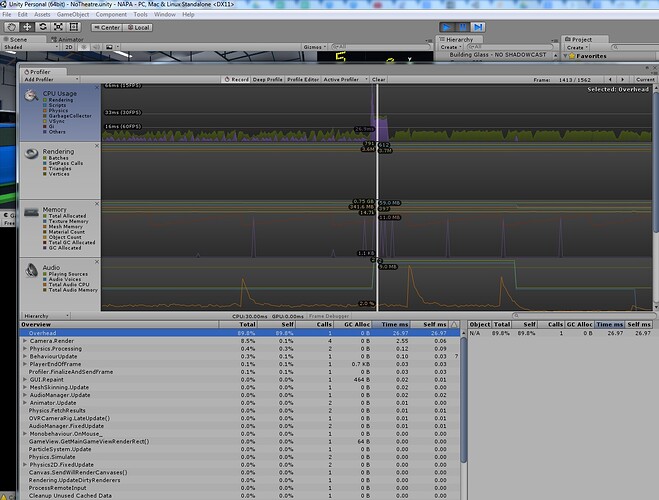Select the Overhead row

pyautogui.click(x=240, y=333)
